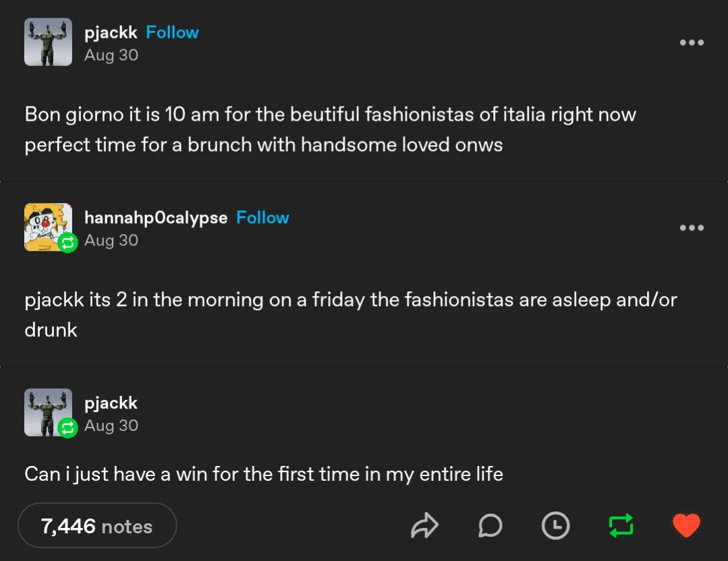
Task: Open hannahp0calypse's blog from username
Action: (156, 218)
